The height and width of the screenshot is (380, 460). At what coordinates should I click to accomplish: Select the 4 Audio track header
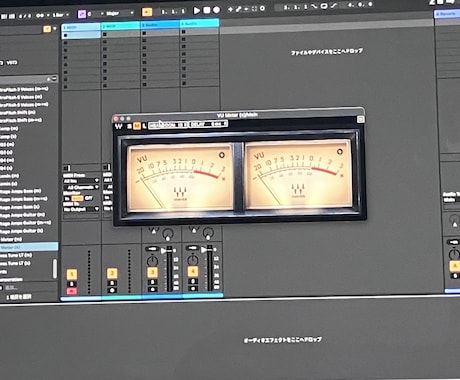(x=199, y=23)
